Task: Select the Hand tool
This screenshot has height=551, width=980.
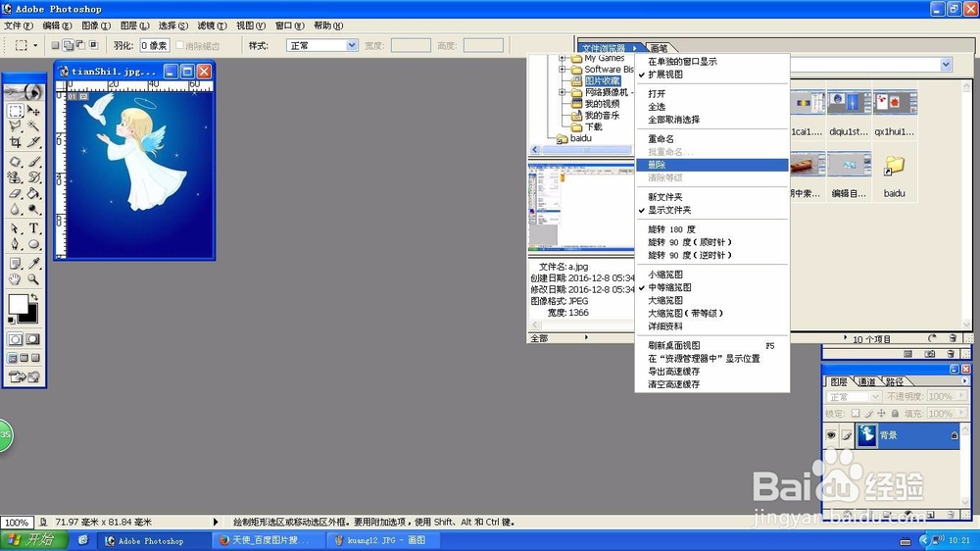Action: [x=16, y=279]
